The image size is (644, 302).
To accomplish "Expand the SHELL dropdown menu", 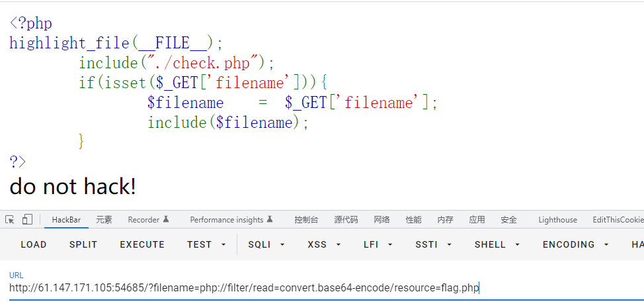I will [497, 244].
